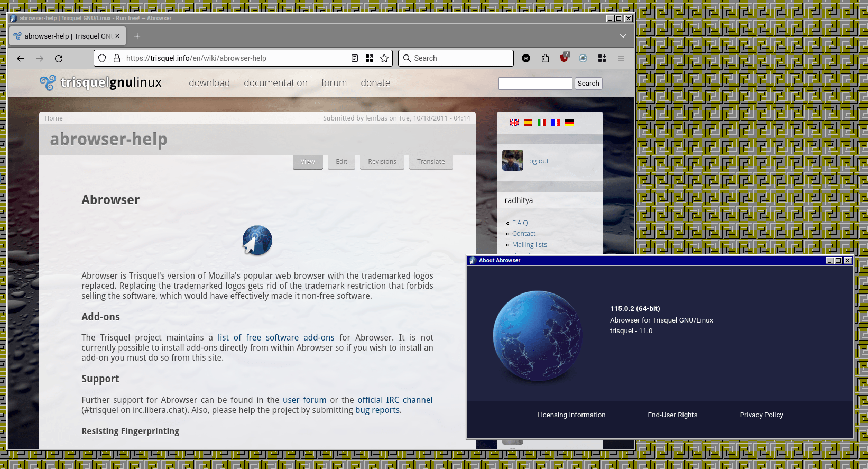
Task: Open End-User Rights in About Abrowser
Action: [x=673, y=415]
